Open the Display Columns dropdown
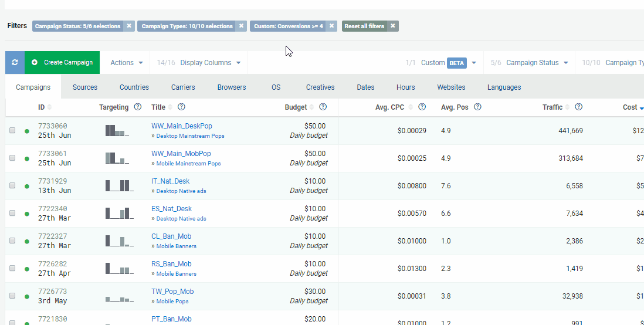The image size is (644, 325). coord(199,62)
